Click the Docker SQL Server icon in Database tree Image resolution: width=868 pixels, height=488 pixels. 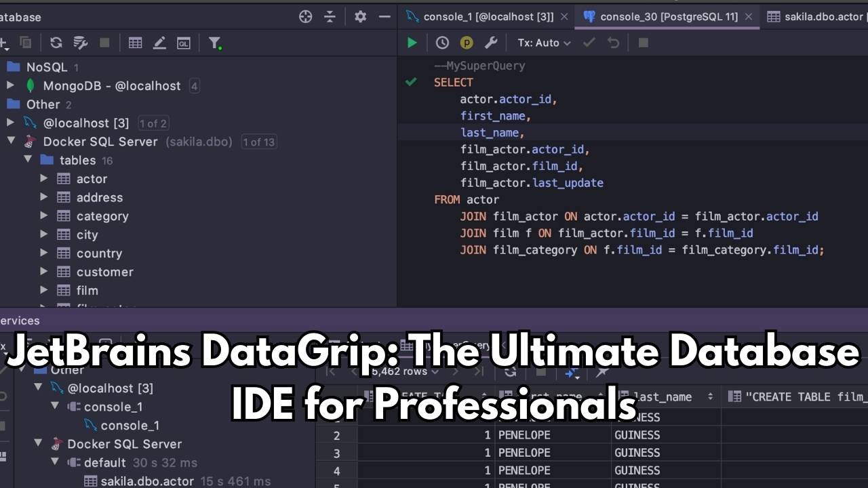(x=30, y=142)
